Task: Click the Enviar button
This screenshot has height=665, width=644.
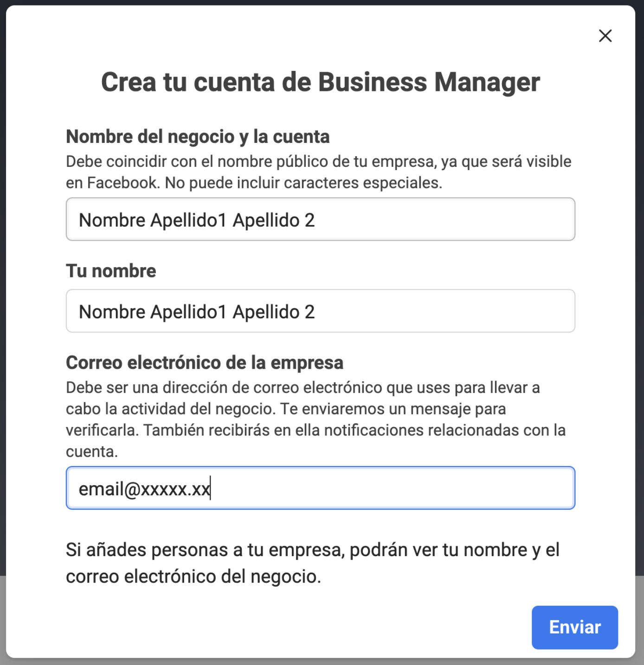Action: tap(574, 627)
